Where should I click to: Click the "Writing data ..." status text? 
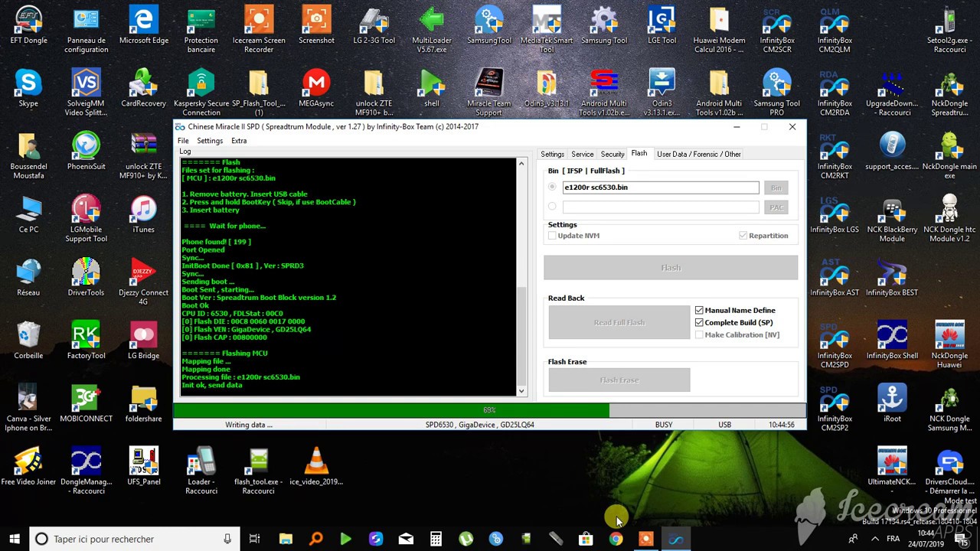click(249, 425)
